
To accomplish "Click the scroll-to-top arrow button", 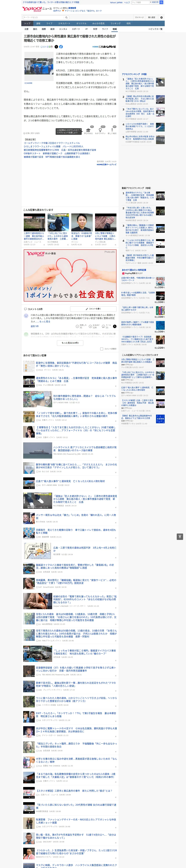I will pos(180,537).
